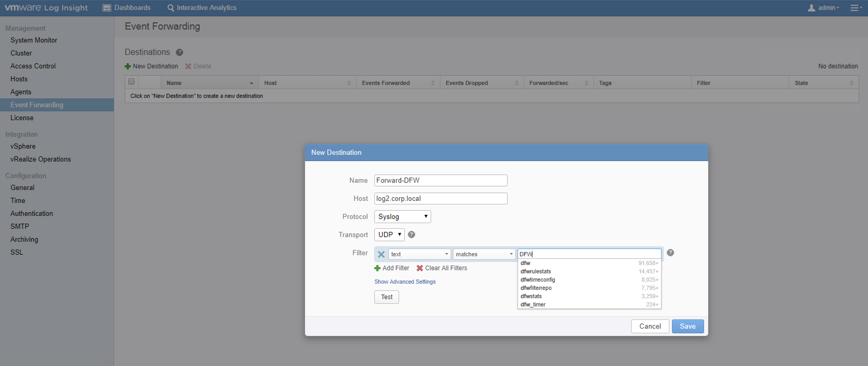Click the admin user icon
Viewport: 868px width, 366px height.
(811, 8)
